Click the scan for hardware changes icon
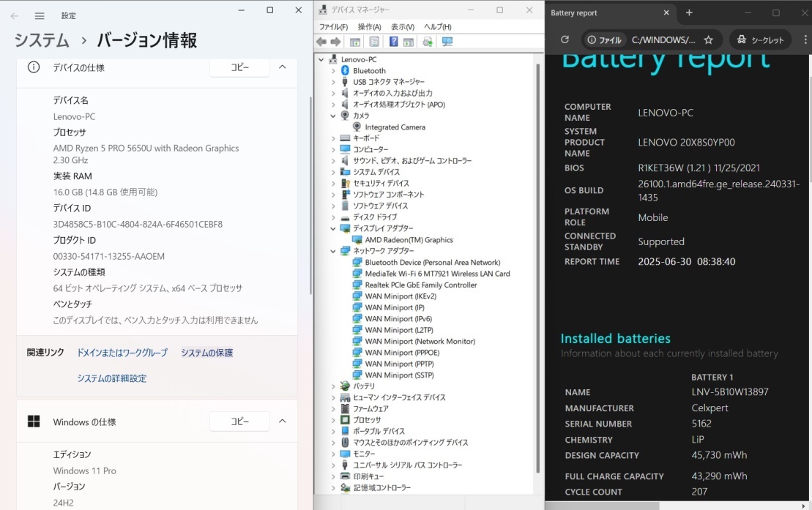 coord(447,42)
